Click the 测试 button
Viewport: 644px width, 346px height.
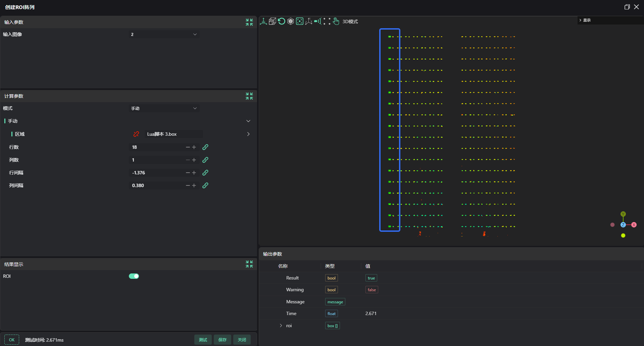pos(203,340)
